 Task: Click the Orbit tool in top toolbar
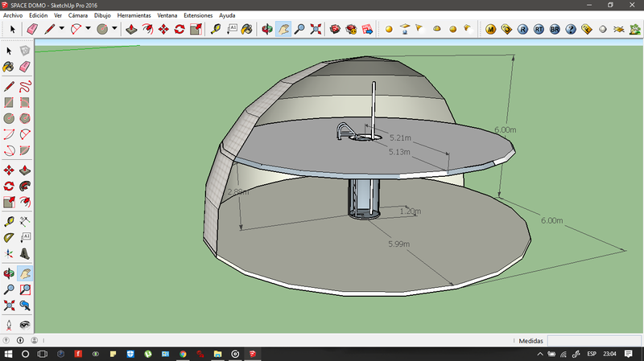click(x=267, y=29)
